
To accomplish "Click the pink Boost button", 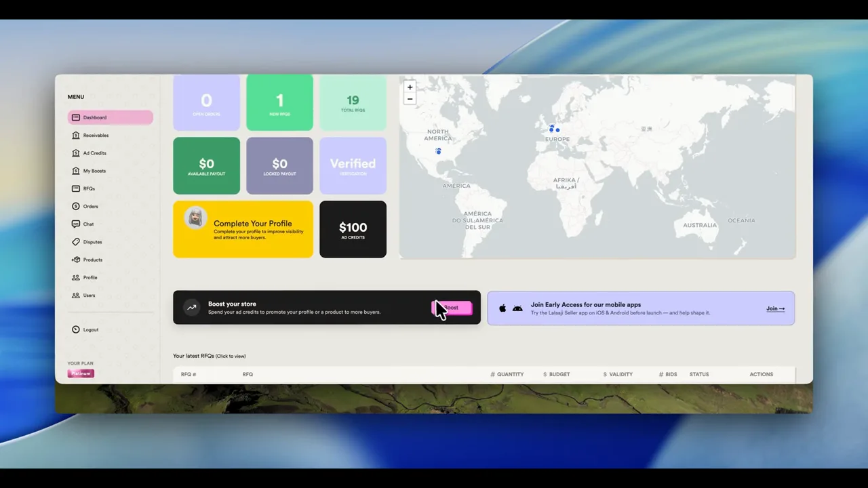I will click(x=452, y=308).
